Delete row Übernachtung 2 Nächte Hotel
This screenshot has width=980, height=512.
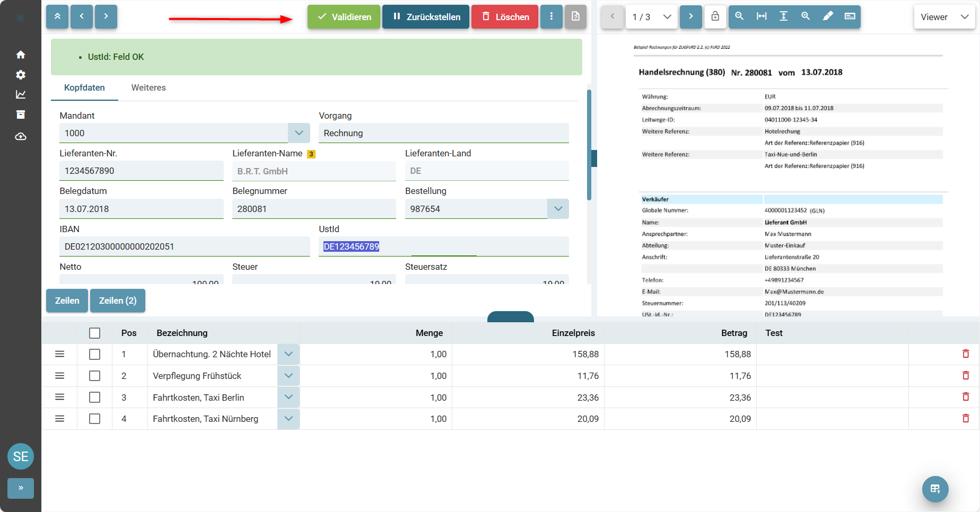(x=966, y=354)
